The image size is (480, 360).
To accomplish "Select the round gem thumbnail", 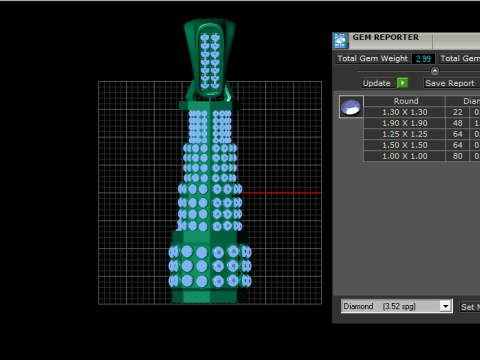I will point(351,107).
